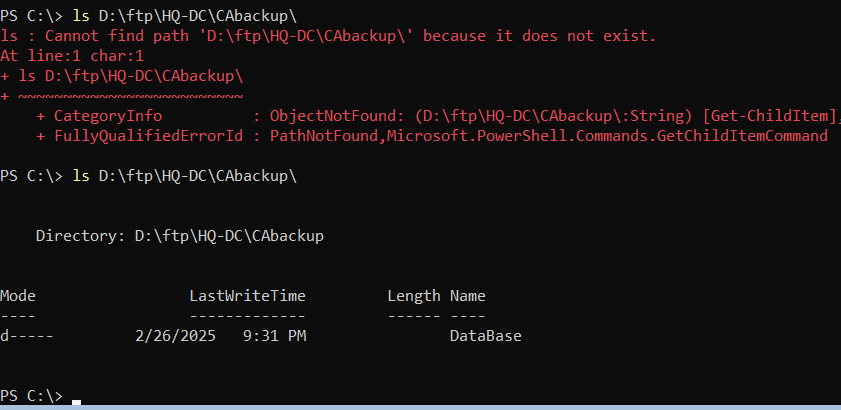Click the 'At line:1 char:1' error line

coord(72,56)
